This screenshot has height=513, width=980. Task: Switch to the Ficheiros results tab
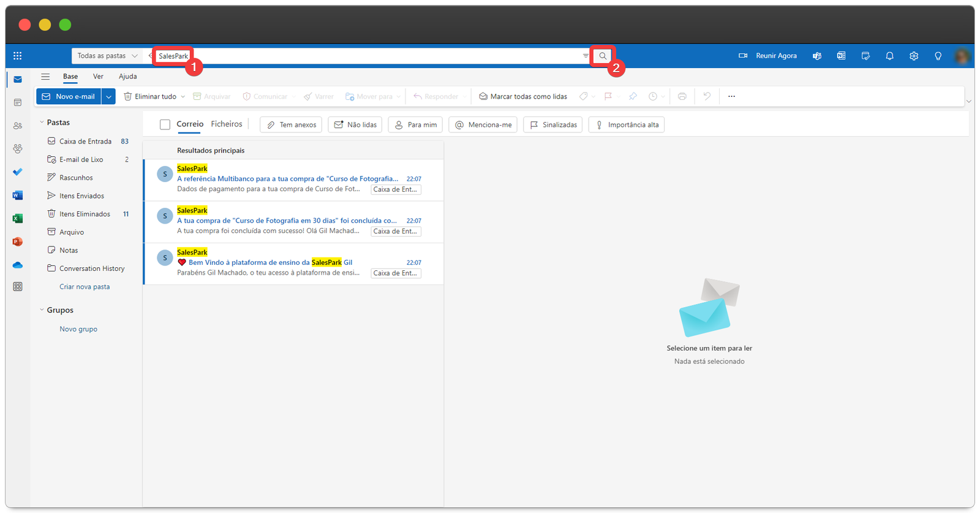coord(227,124)
